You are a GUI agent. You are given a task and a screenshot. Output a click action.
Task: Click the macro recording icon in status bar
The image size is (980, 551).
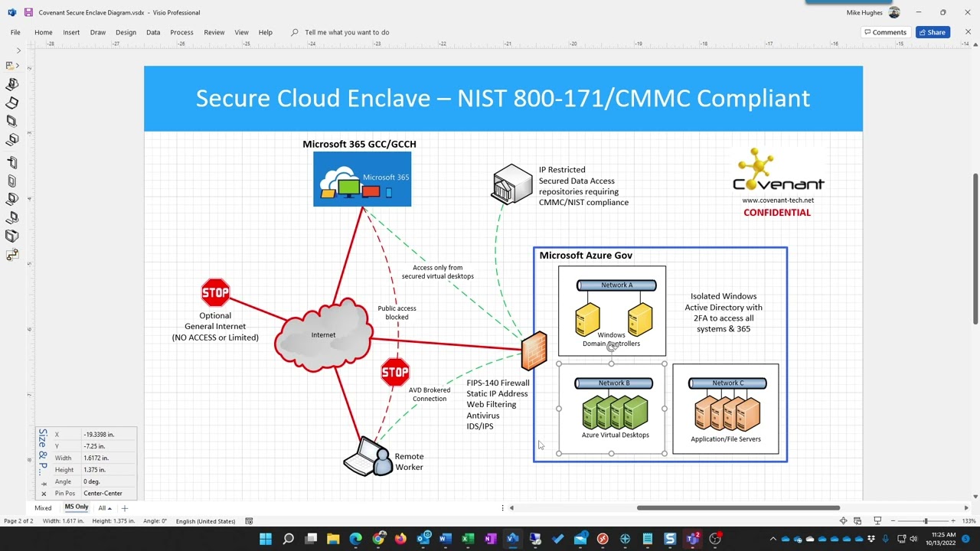pyautogui.click(x=249, y=521)
